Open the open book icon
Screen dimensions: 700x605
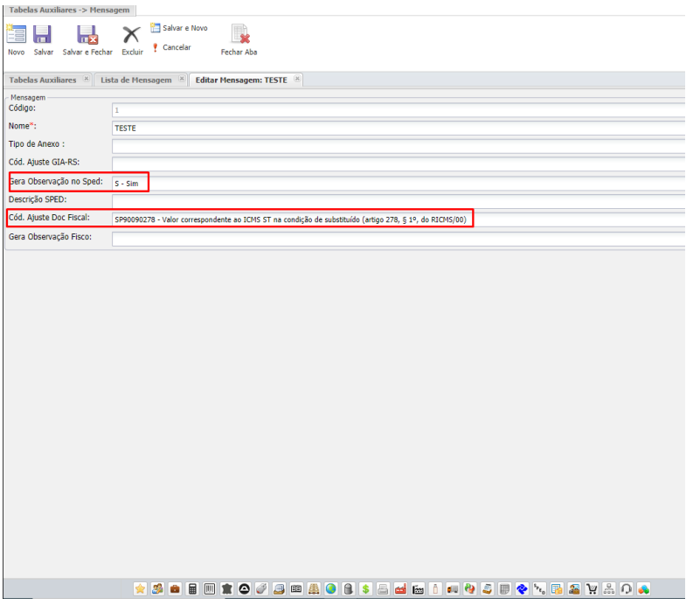(x=296, y=589)
